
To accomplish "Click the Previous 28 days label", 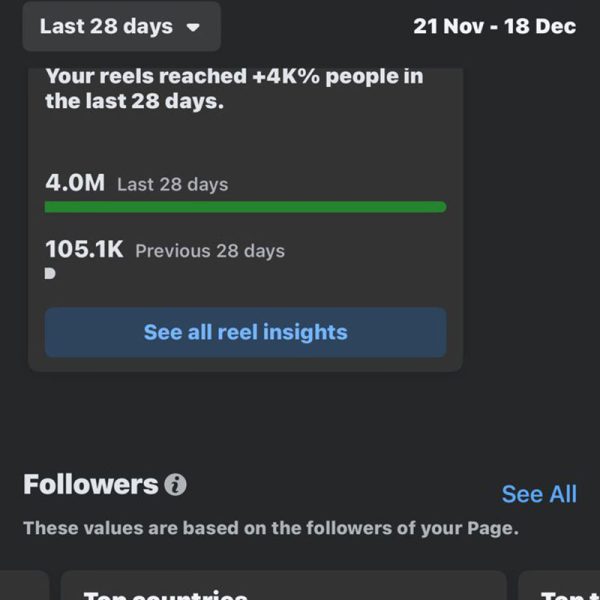I will click(210, 251).
